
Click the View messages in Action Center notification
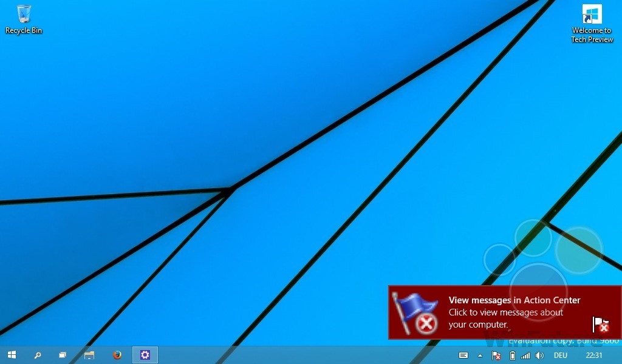[514, 300]
